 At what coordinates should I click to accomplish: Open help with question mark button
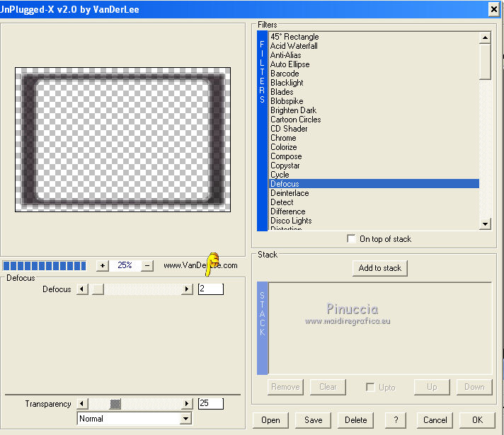tap(396, 420)
